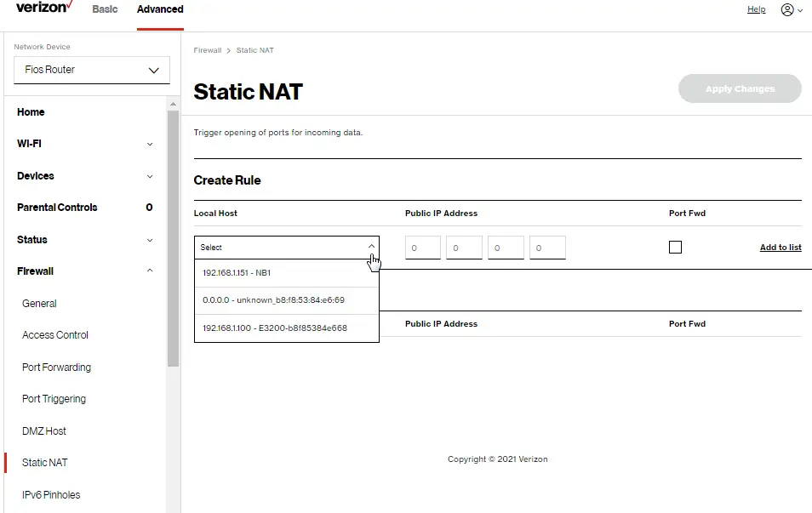Enable the Port Fwd checkbox

coord(675,247)
